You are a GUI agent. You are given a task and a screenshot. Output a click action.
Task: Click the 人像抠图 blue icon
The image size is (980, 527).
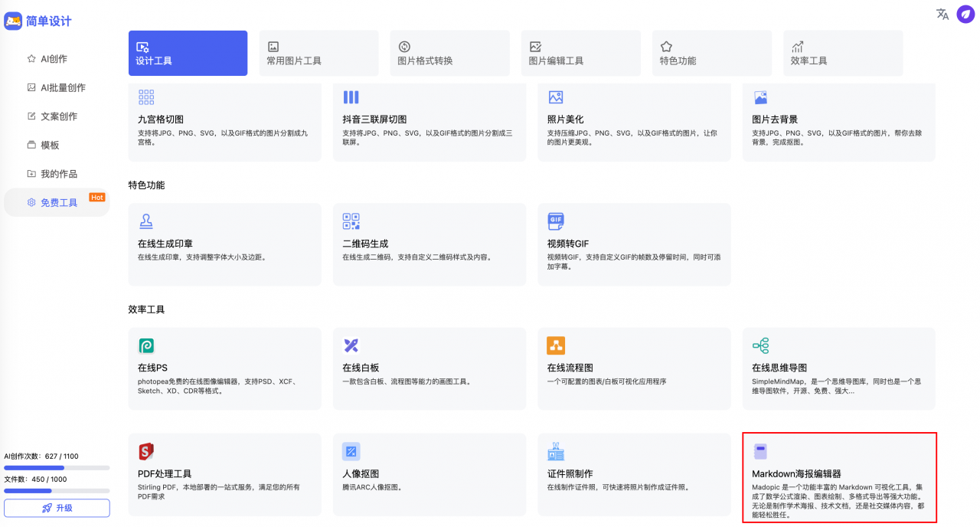[351, 451]
